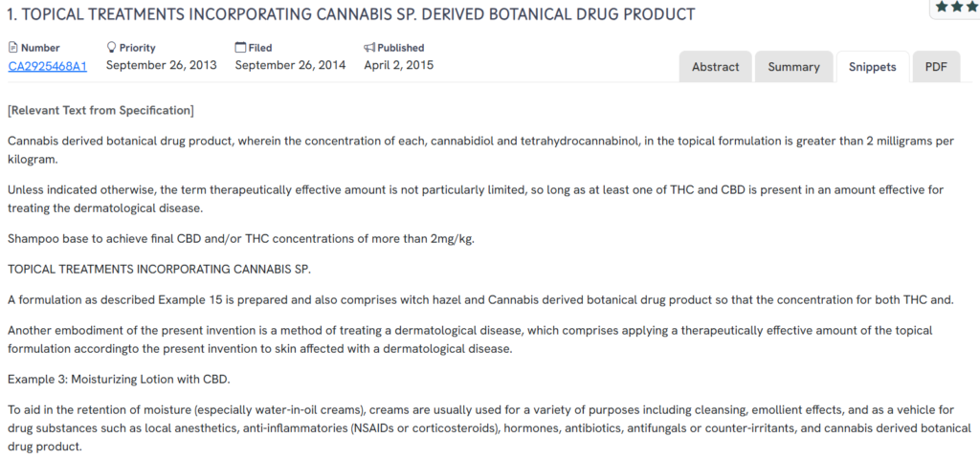Click the third rating star
Screen dimensions: 980x459
coord(972,7)
